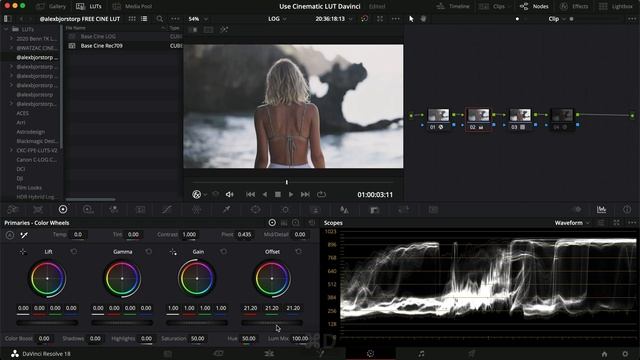Open the Sizing palette icon
The width and height of the screenshot is (640, 360).
click(x=404, y=209)
